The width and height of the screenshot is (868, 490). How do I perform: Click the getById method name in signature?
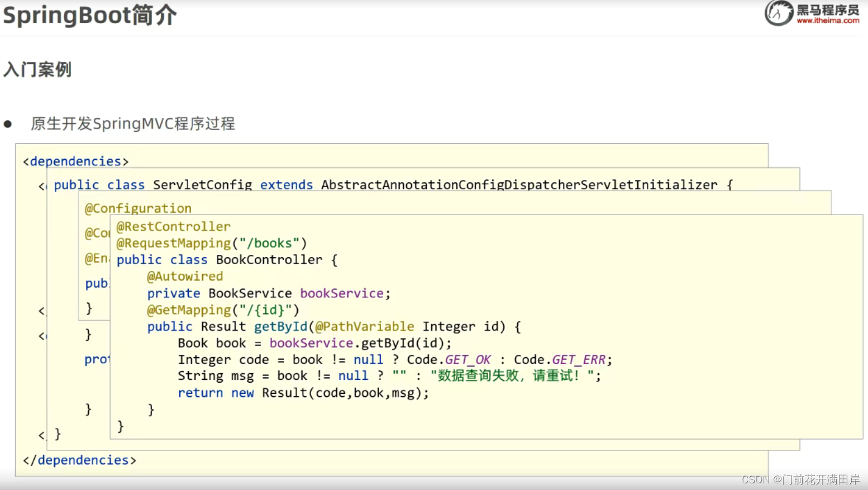tap(281, 327)
